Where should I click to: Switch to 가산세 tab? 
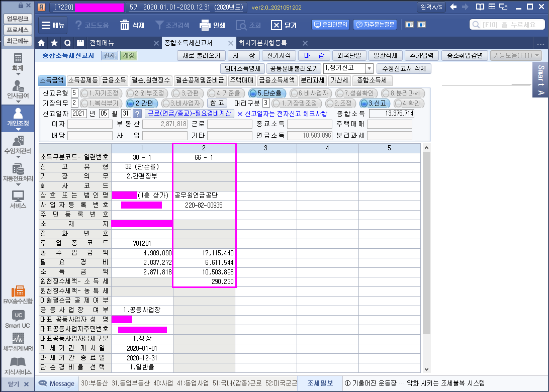tap(339, 80)
